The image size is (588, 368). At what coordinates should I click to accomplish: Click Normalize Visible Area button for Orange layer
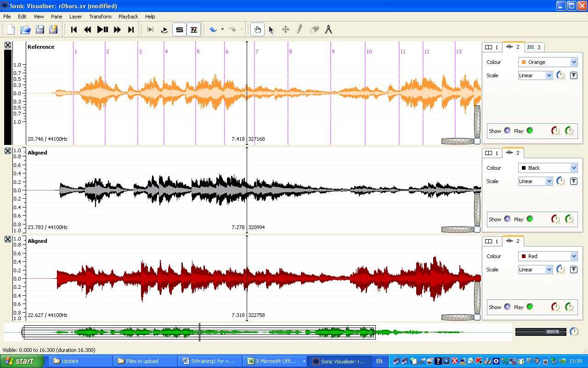(574, 75)
